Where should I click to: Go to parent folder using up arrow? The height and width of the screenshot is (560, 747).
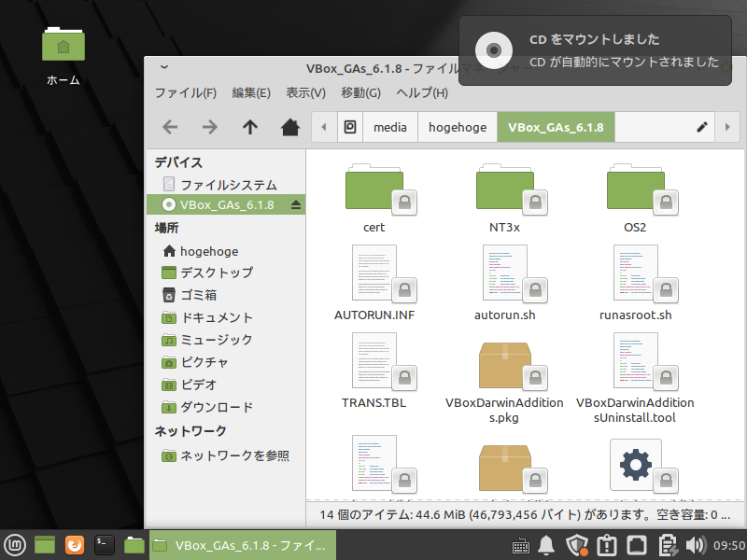click(x=250, y=127)
